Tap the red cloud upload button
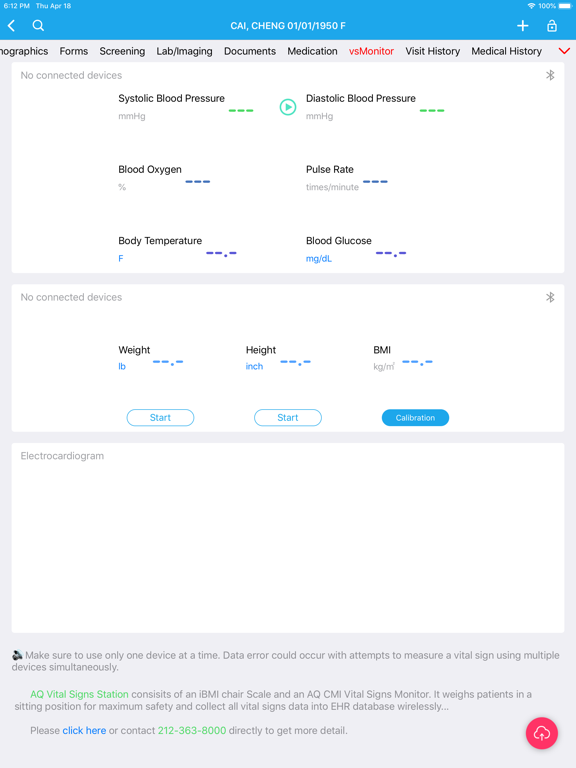 point(542,733)
